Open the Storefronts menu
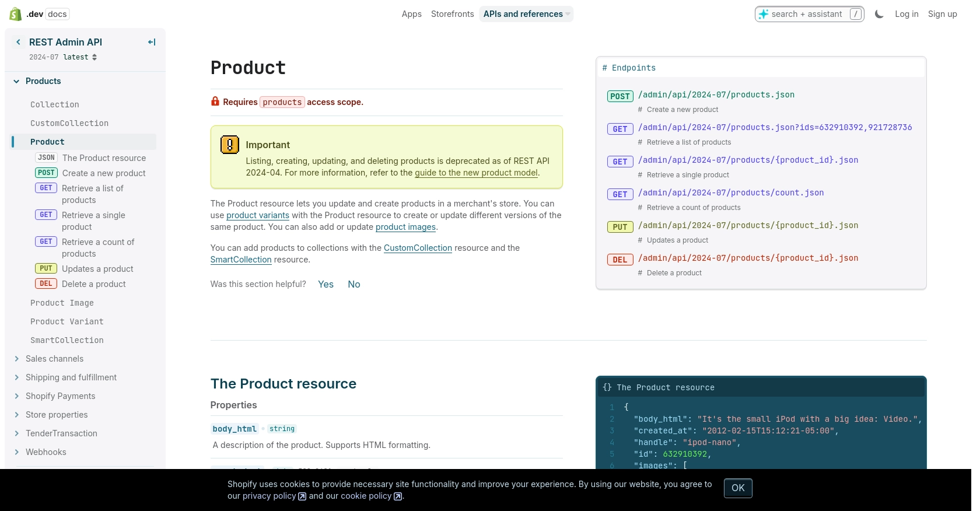 (x=452, y=14)
